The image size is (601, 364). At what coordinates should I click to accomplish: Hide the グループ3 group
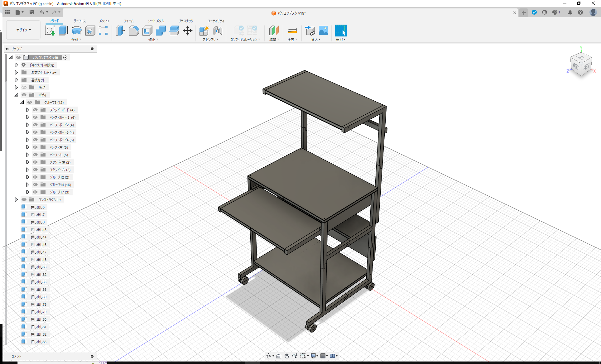(30, 102)
